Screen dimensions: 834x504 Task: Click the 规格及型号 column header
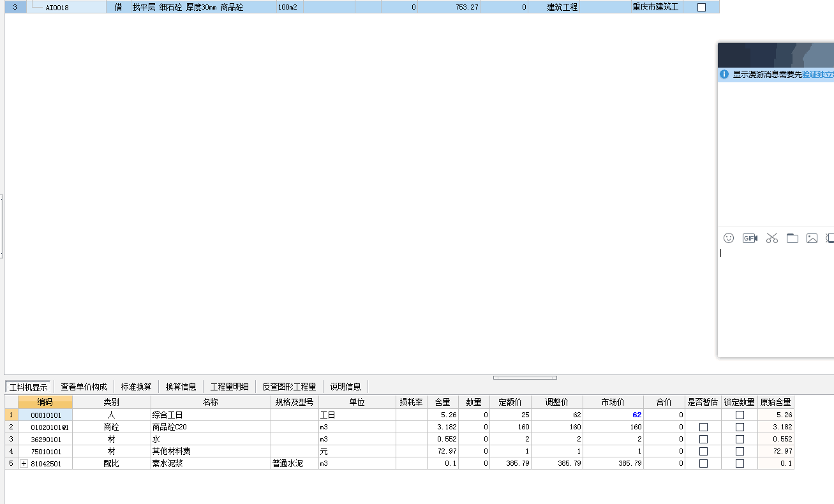coord(294,403)
